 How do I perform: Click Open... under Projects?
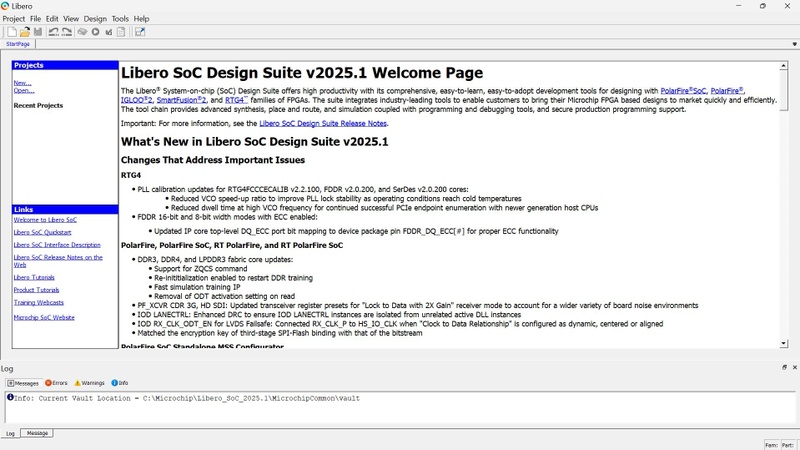pyautogui.click(x=24, y=90)
